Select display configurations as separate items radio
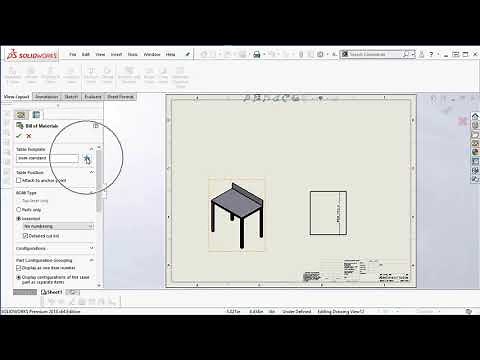This screenshot has width=480, height=360. pyautogui.click(x=19, y=277)
